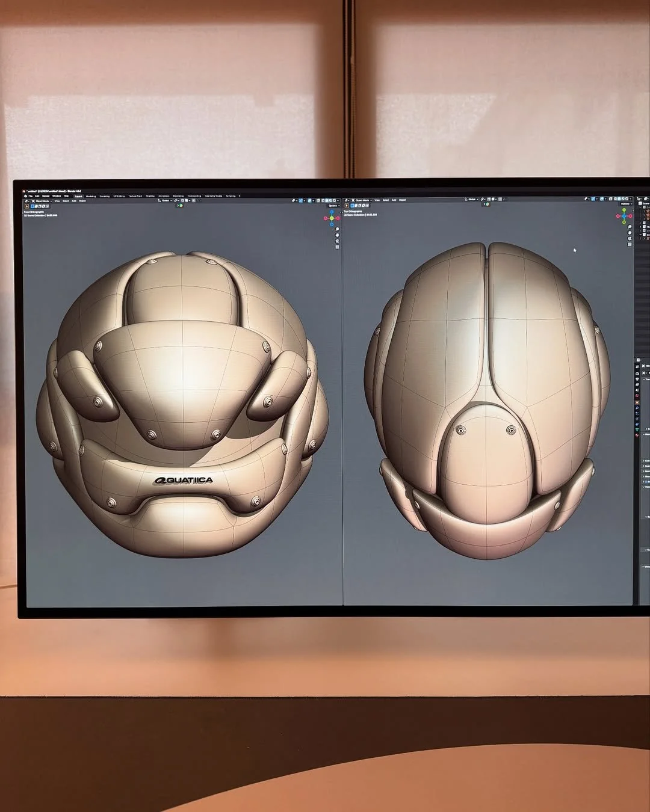This screenshot has width=650, height=812.
Task: Switch to the Shading workspace tab
Action: click(150, 196)
